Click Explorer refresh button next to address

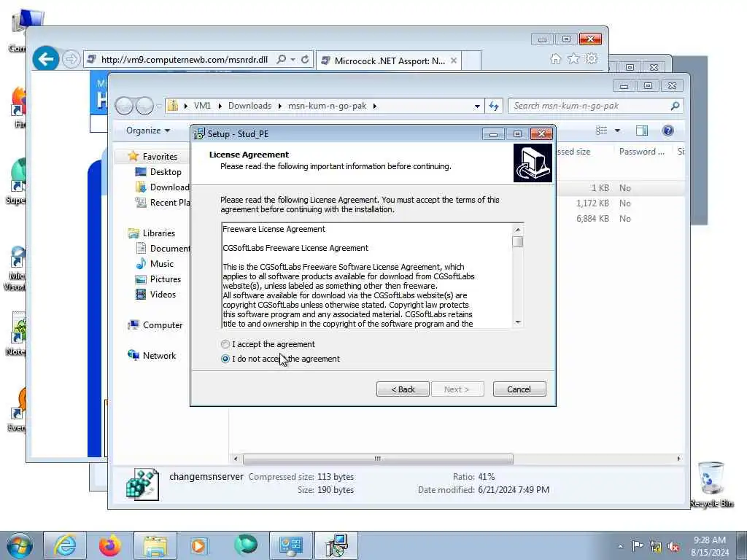[x=494, y=106]
